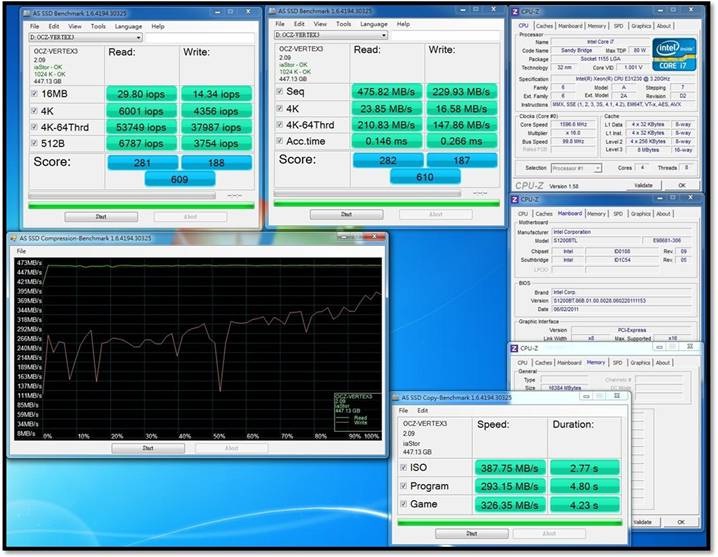
Task: Toggle the ISO copy test checkbox
Action: click(x=403, y=467)
